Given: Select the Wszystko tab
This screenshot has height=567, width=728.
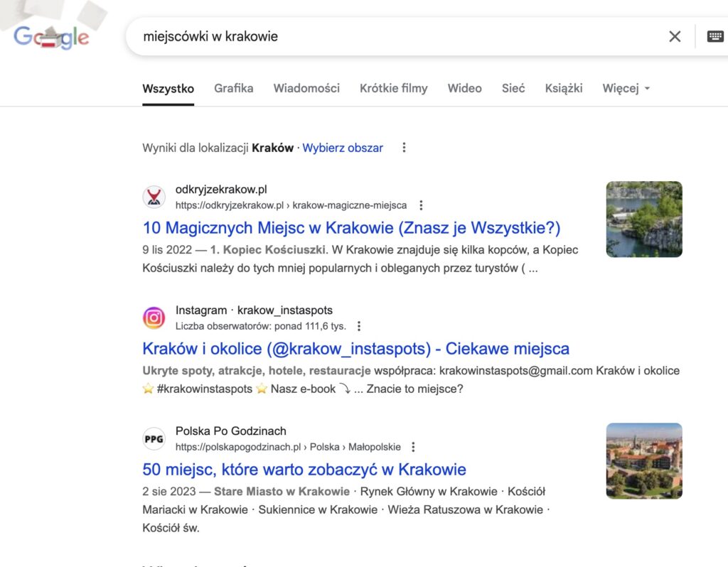Looking at the screenshot, I should [x=168, y=88].
